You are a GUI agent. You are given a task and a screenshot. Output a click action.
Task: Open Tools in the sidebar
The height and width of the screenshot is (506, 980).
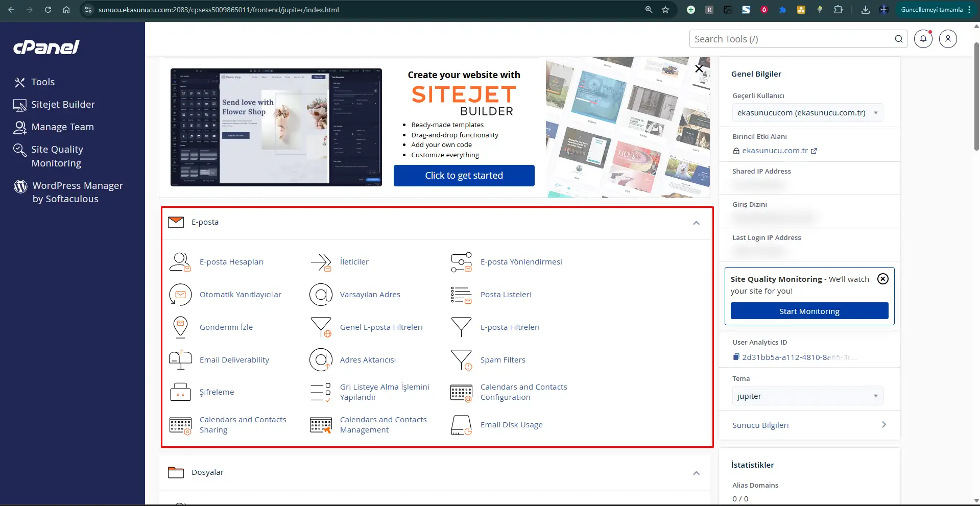tap(43, 82)
